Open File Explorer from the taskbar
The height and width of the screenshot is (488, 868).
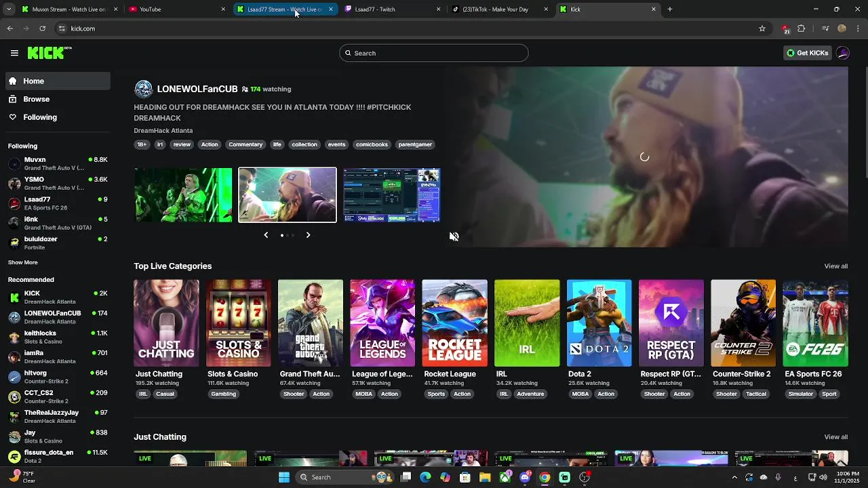tap(485, 477)
